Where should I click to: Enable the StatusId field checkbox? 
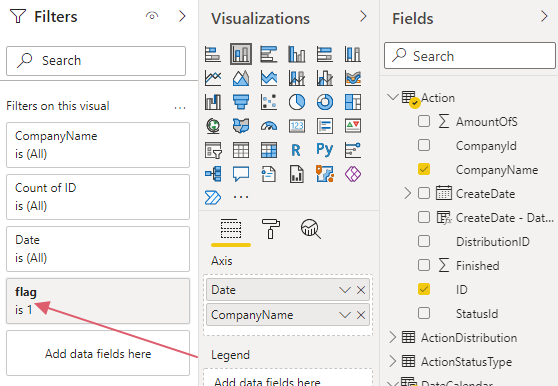point(424,313)
